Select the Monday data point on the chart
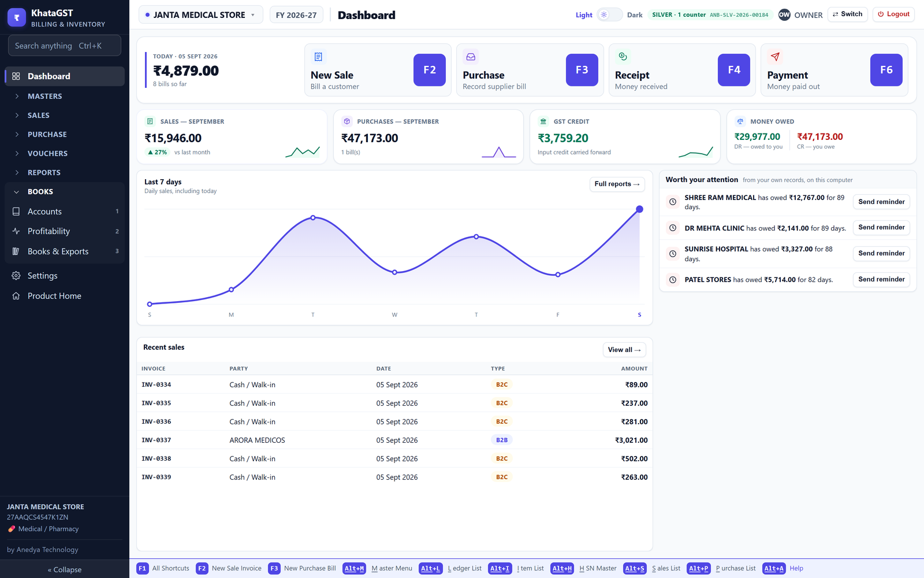The image size is (924, 578). point(232,290)
